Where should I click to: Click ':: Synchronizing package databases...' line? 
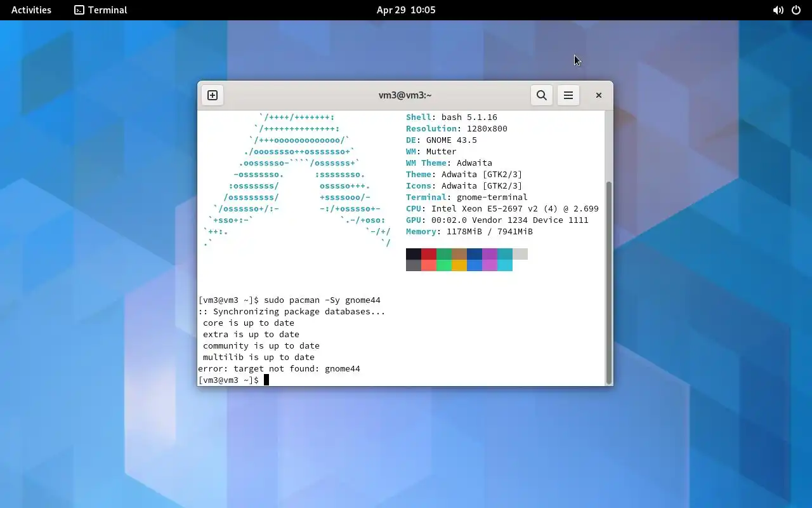292,312
